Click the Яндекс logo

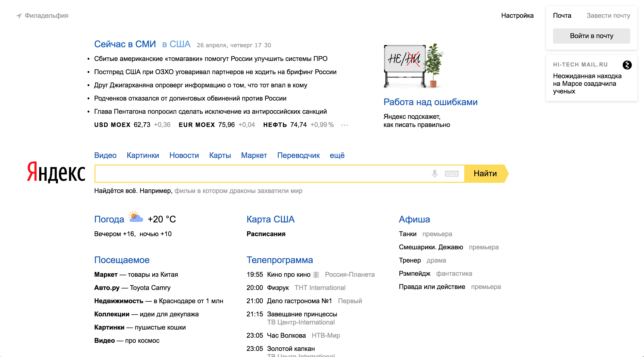coord(56,172)
